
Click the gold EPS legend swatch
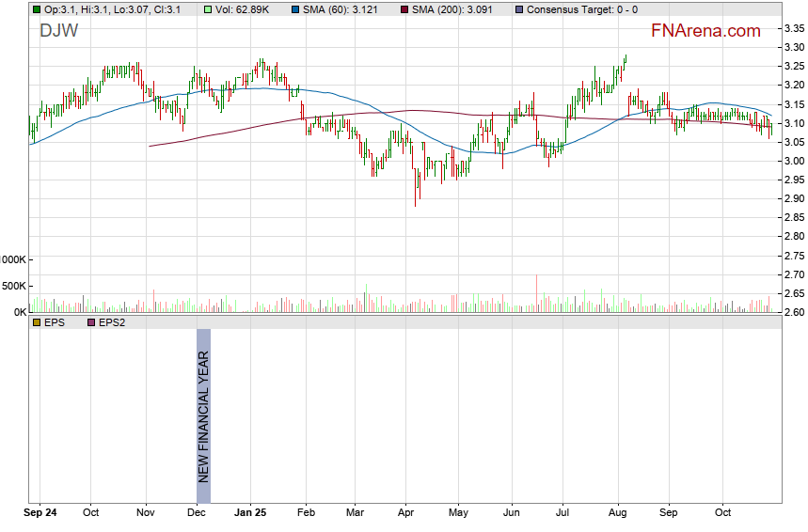pos(36,322)
